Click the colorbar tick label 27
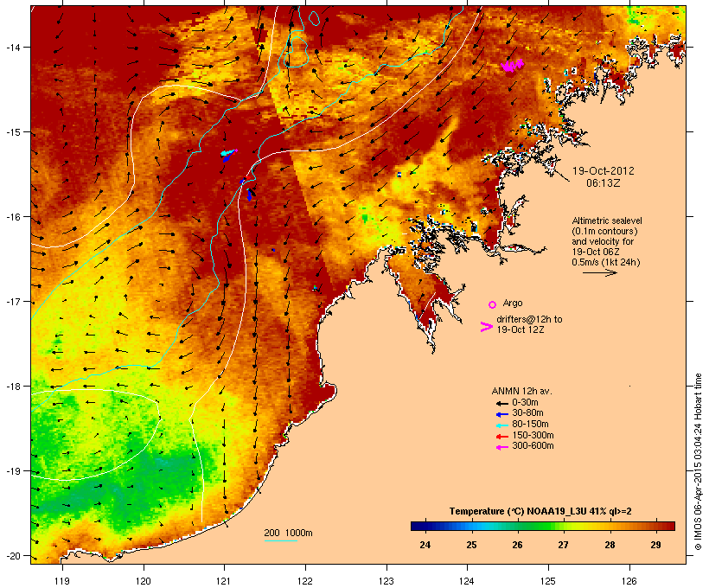This screenshot has width=709, height=588. pyautogui.click(x=563, y=545)
